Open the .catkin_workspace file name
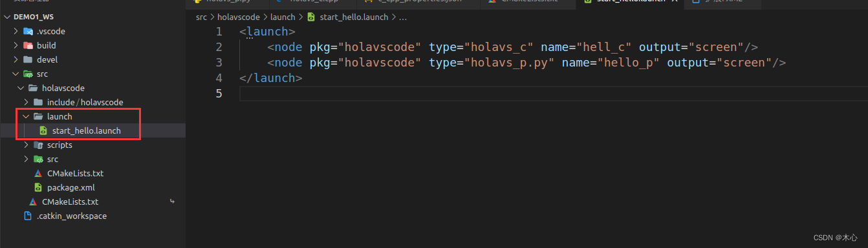This screenshot has height=248, width=868. (72, 216)
